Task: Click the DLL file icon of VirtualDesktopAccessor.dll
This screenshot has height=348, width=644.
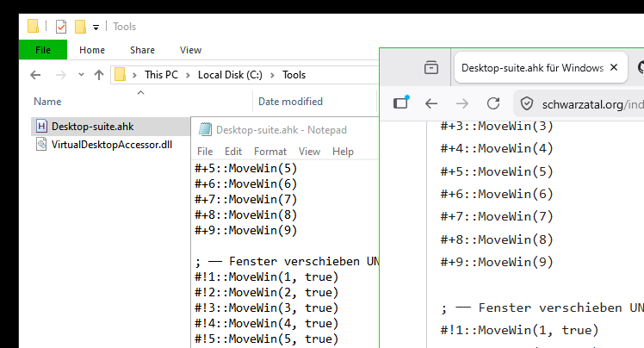Action: click(x=41, y=144)
